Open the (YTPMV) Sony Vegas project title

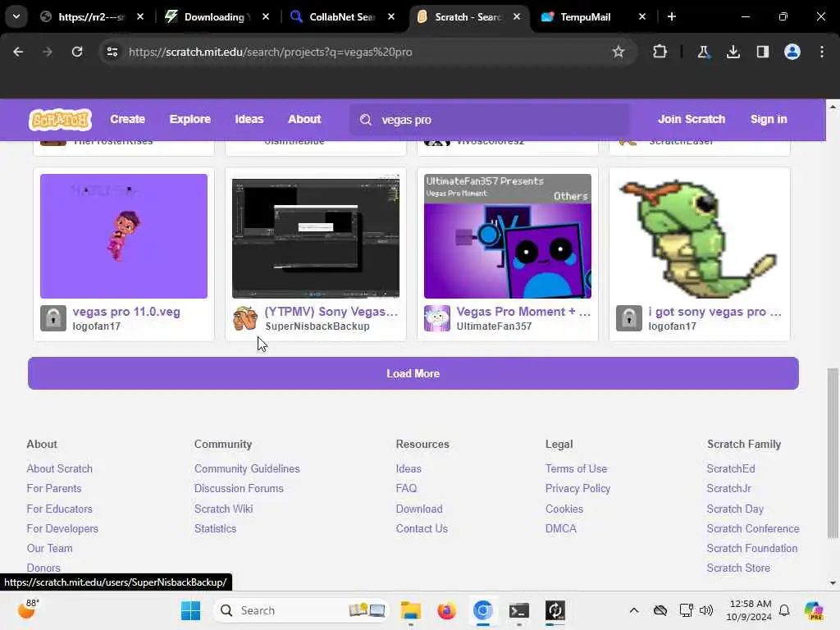pyautogui.click(x=331, y=312)
